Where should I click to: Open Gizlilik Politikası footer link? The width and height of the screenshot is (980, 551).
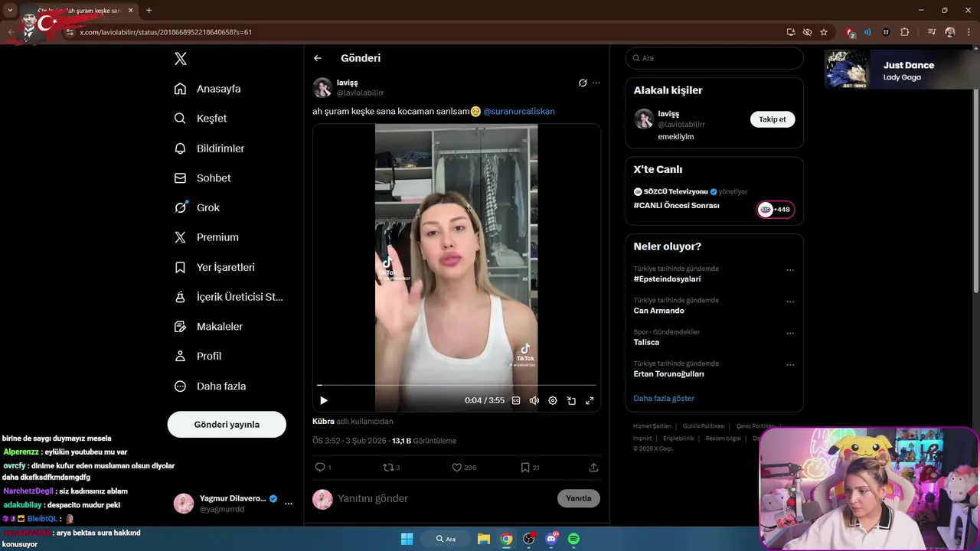click(x=704, y=426)
